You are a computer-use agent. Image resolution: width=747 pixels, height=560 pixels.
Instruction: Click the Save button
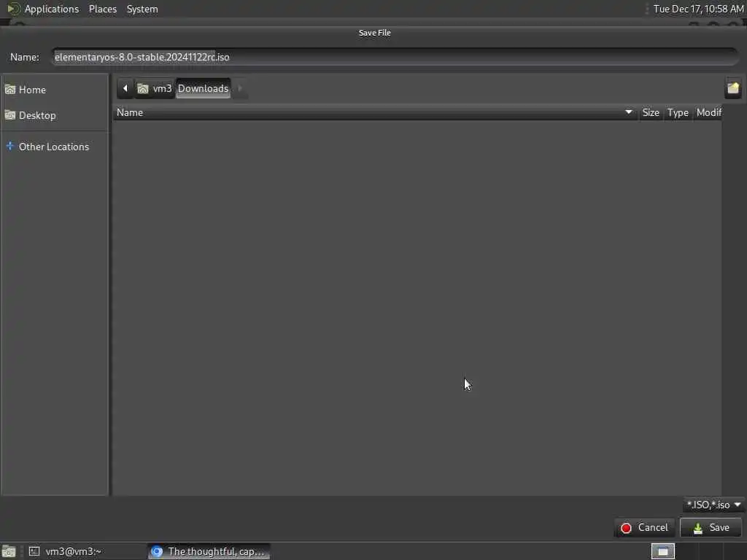tap(711, 528)
